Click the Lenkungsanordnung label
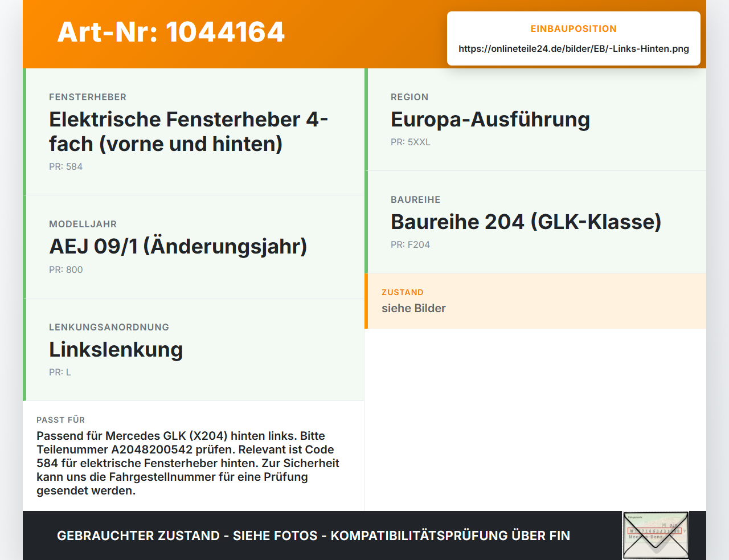 [109, 327]
